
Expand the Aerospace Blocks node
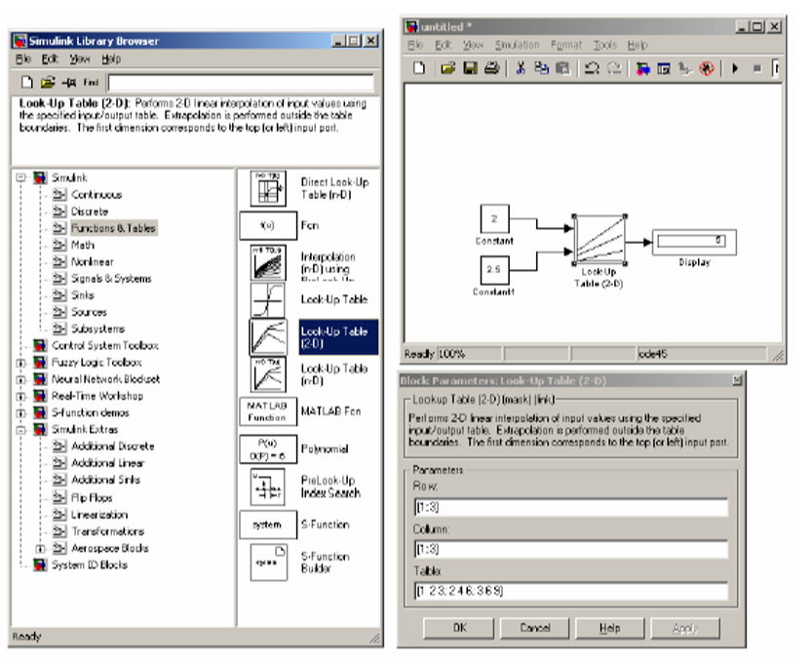(40, 548)
